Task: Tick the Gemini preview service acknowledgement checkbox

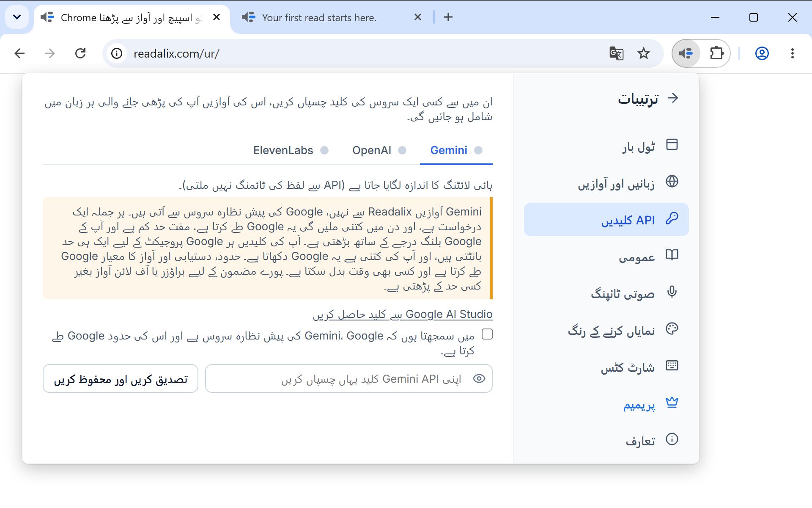Action: (487, 334)
